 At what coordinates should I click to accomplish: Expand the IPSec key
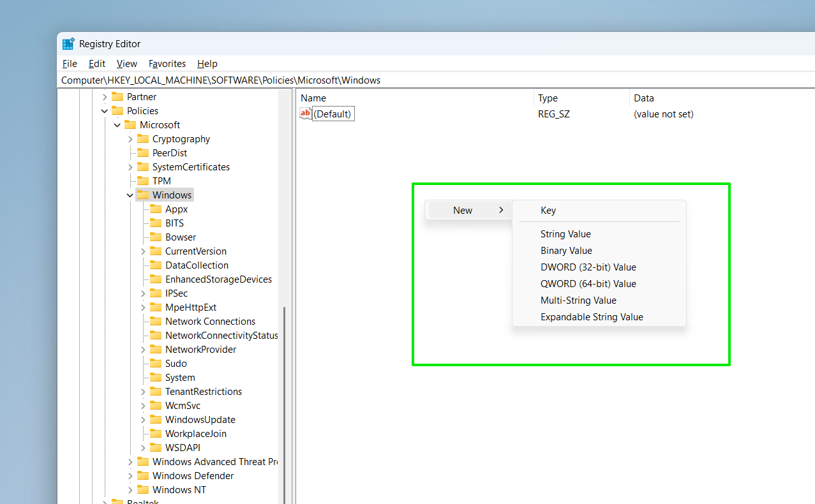[x=143, y=293]
